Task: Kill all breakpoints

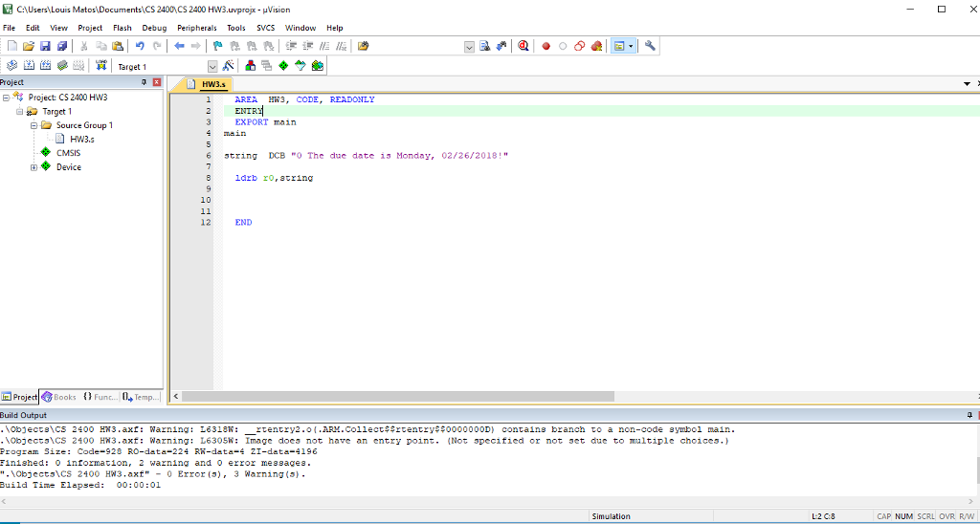Action: (596, 46)
